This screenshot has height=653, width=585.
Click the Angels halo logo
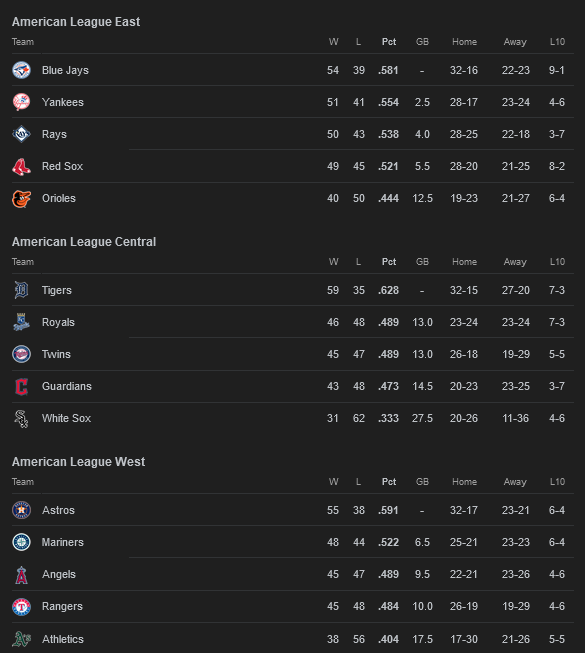click(21, 574)
